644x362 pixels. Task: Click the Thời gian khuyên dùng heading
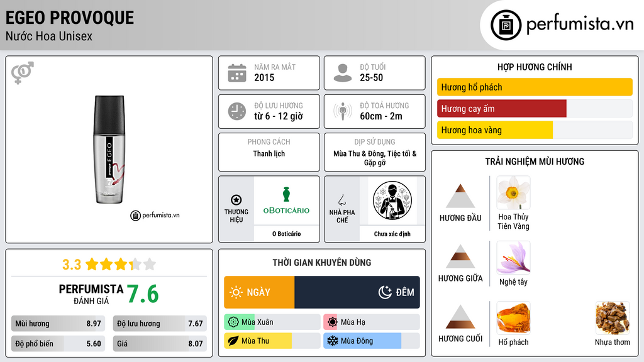322,262
